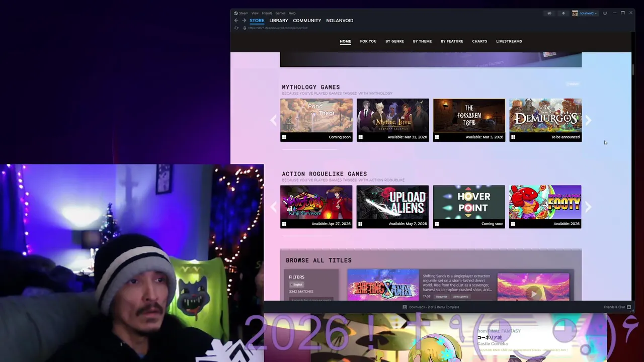Image resolution: width=644 pixels, height=362 pixels.
Task: Click the Atmospheric tag on Shifting Sands
Action: 460,297
